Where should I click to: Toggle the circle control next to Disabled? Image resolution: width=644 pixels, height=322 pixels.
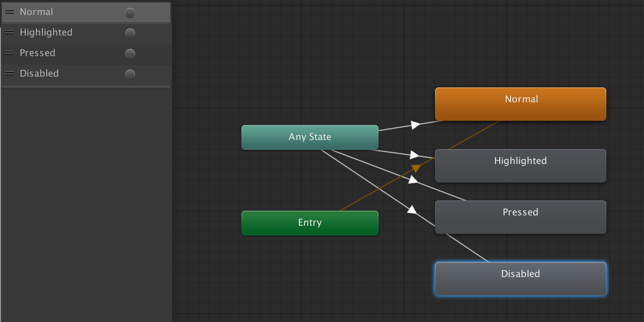pyautogui.click(x=130, y=74)
